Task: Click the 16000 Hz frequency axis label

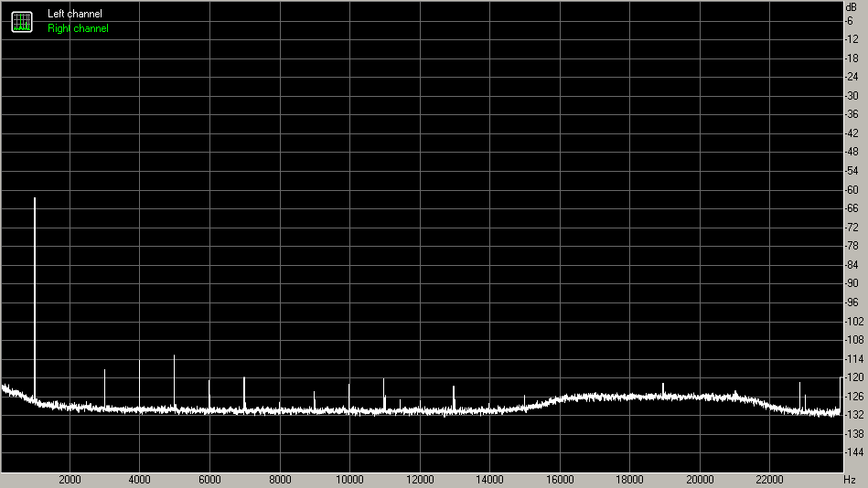Action: pos(560,480)
